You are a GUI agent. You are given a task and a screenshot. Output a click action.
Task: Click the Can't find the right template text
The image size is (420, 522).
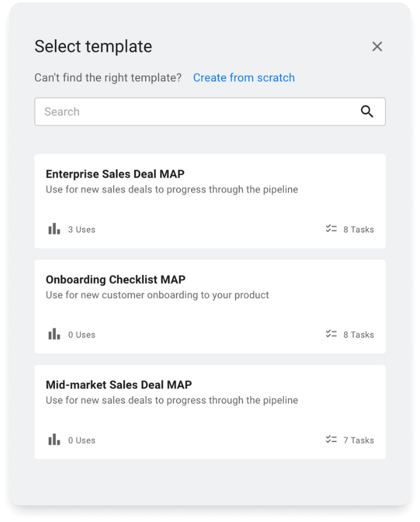tap(108, 78)
